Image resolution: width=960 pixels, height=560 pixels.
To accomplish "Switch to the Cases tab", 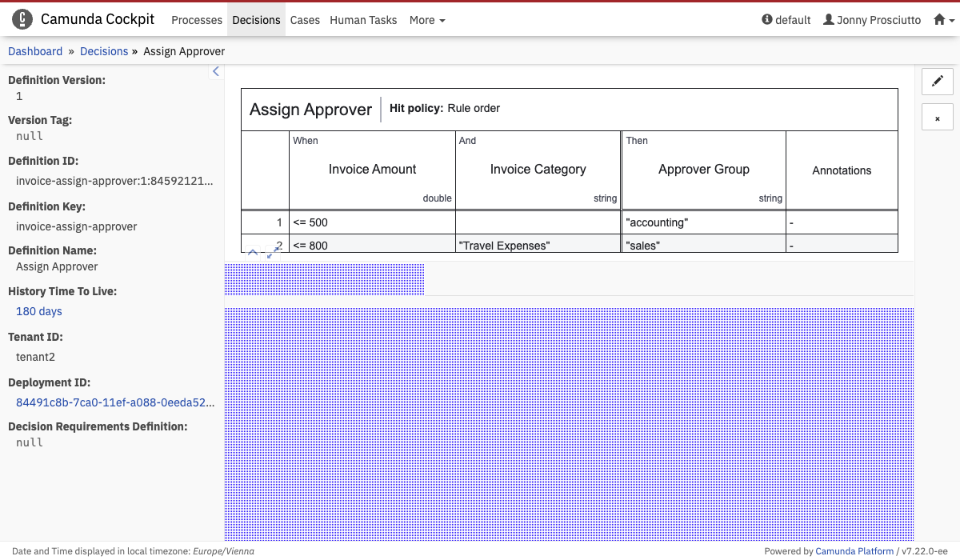I will coord(305,20).
